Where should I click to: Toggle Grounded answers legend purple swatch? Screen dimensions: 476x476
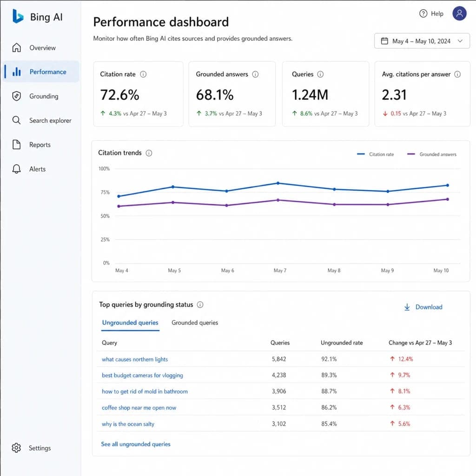point(411,154)
